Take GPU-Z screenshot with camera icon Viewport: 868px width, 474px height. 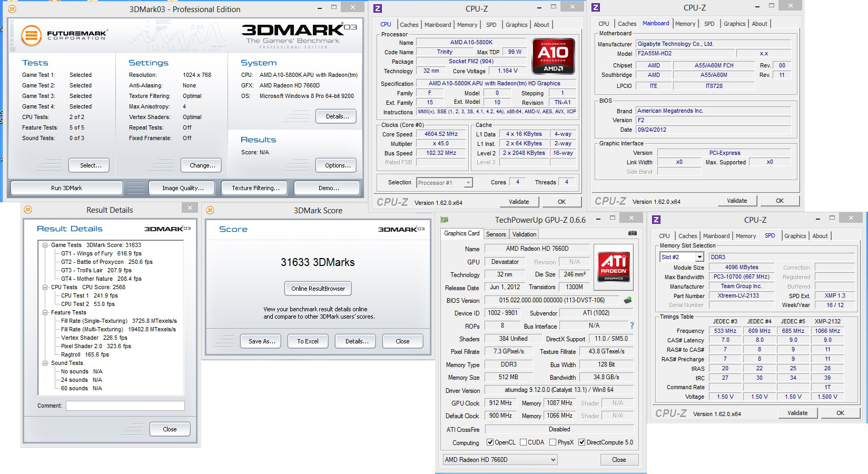point(632,233)
